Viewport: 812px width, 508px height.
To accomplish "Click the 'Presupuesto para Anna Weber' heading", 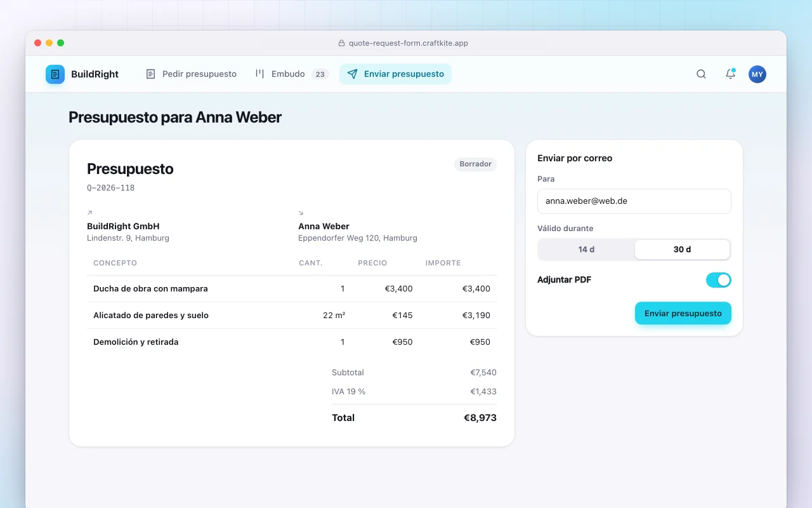I will pos(175,117).
